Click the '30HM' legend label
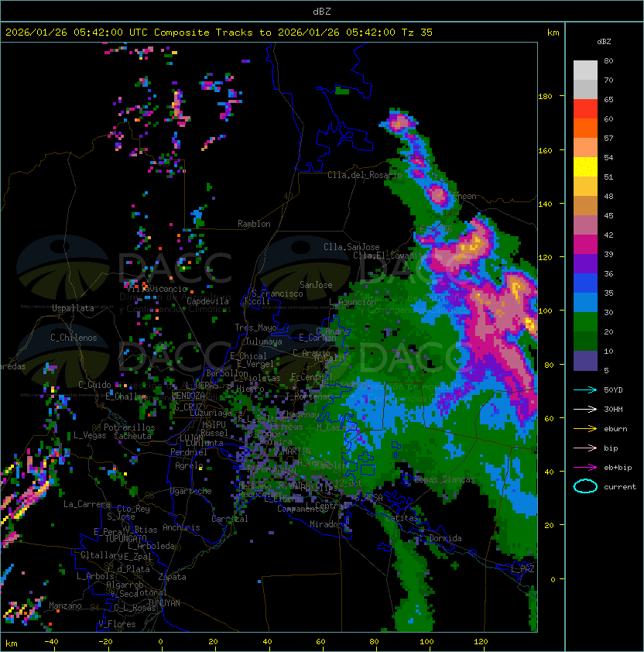The height and width of the screenshot is (652, 644). pyautogui.click(x=613, y=409)
